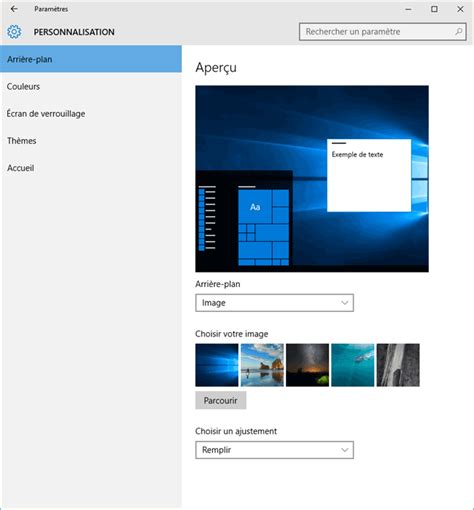Choose the beach rocks wallpaper thumbnail
474x510 pixels.
[x=262, y=365]
